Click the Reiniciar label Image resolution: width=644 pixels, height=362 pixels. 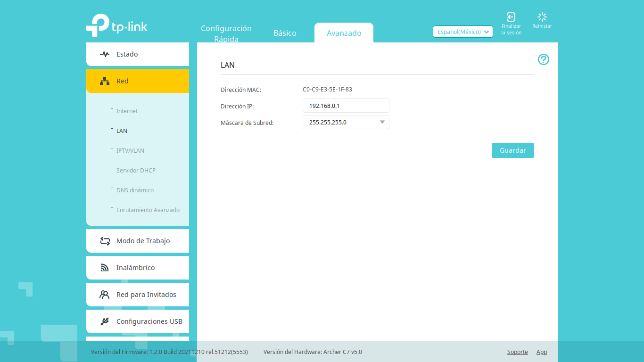(x=542, y=26)
